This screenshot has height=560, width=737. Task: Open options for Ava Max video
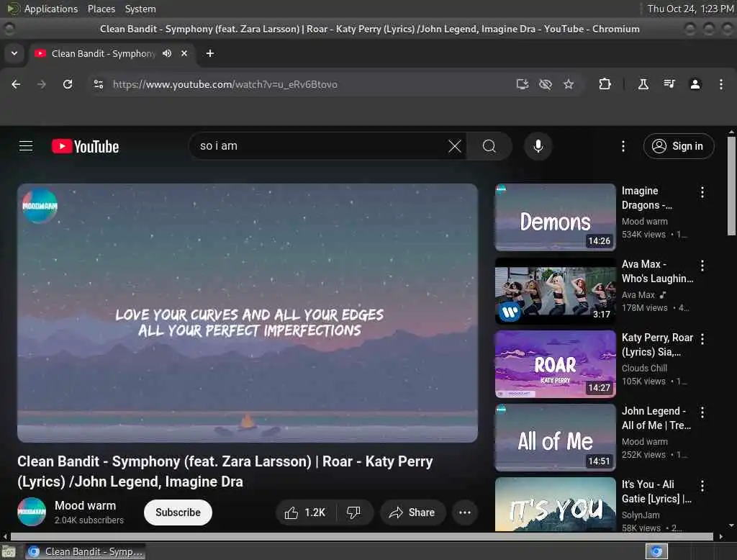[x=702, y=266]
